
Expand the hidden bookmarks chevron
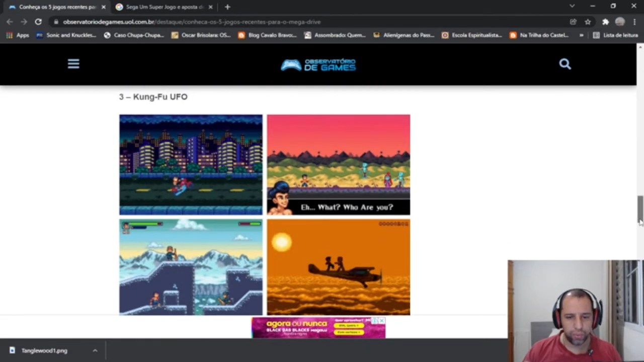[582, 35]
